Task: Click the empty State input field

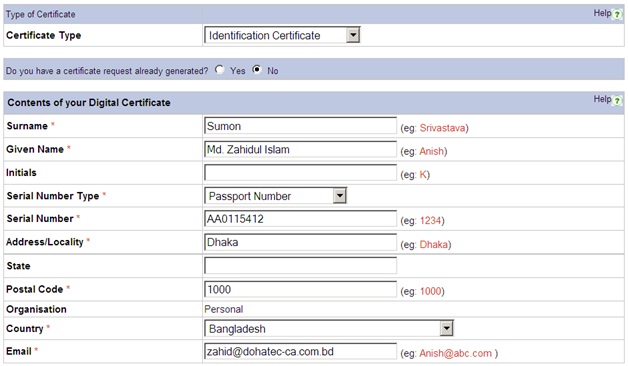Action: (x=300, y=265)
